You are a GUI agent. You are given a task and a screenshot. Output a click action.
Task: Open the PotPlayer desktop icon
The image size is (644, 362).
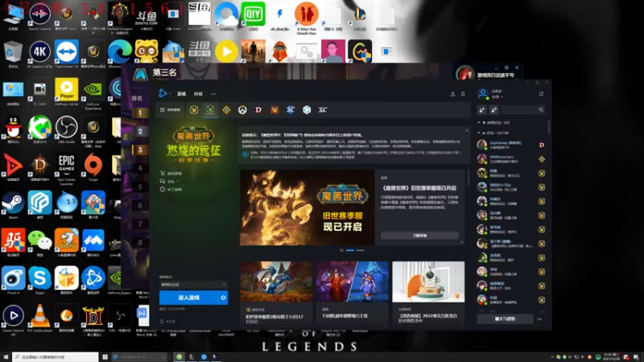pos(67,91)
